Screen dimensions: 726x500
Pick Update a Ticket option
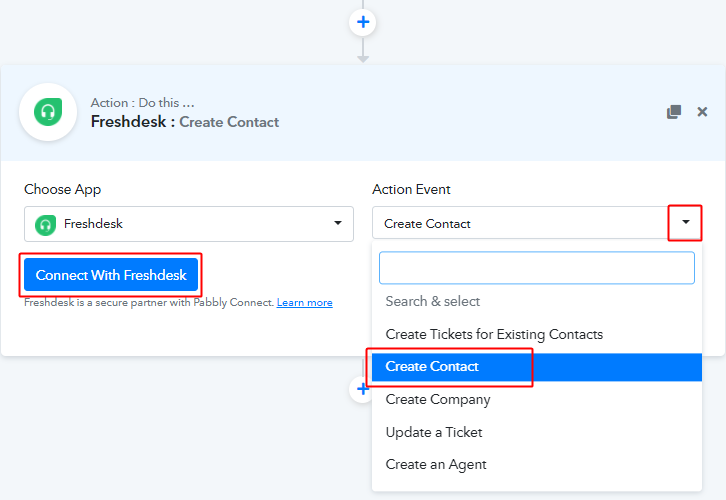[x=537, y=432]
